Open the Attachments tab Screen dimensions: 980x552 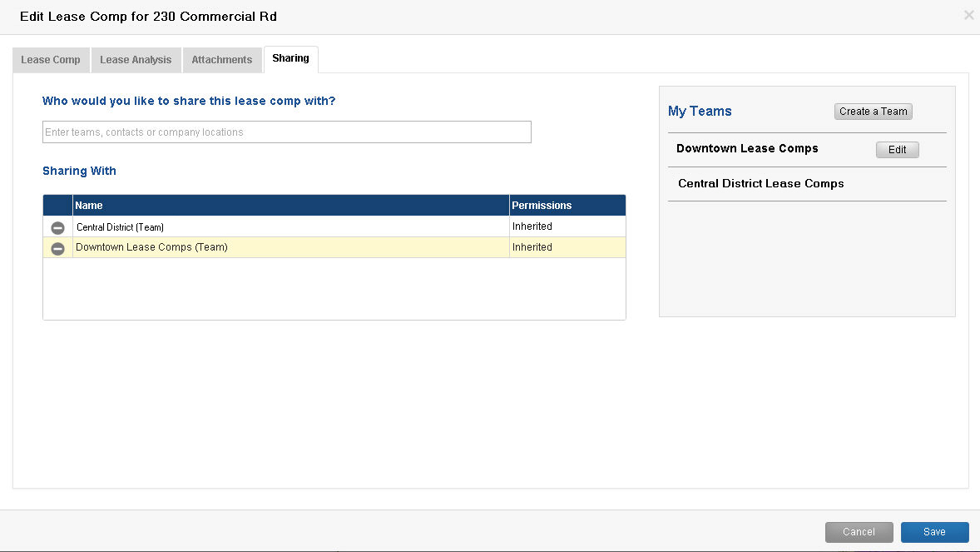click(221, 59)
